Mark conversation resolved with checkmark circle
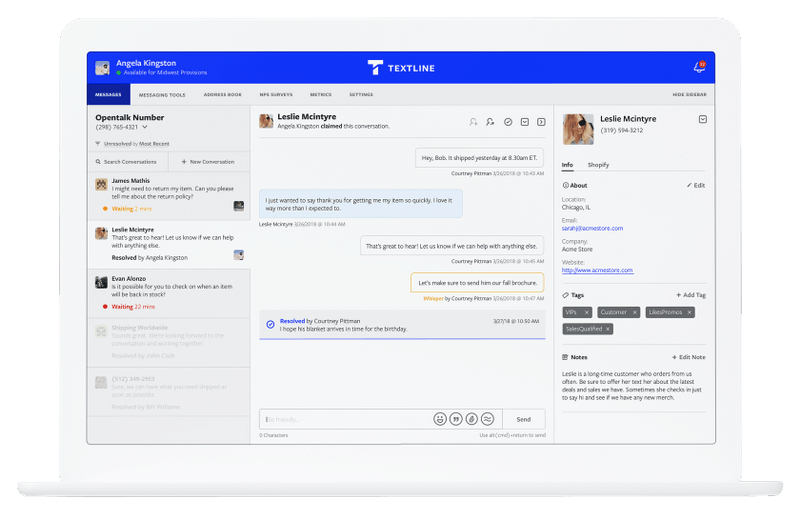Screen dimensions: 800x514 [508, 122]
